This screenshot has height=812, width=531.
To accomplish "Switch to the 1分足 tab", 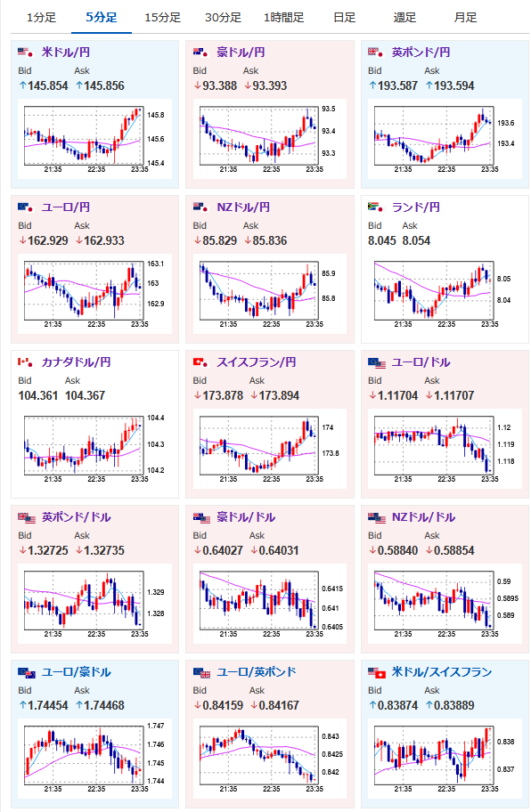I will coord(41,18).
